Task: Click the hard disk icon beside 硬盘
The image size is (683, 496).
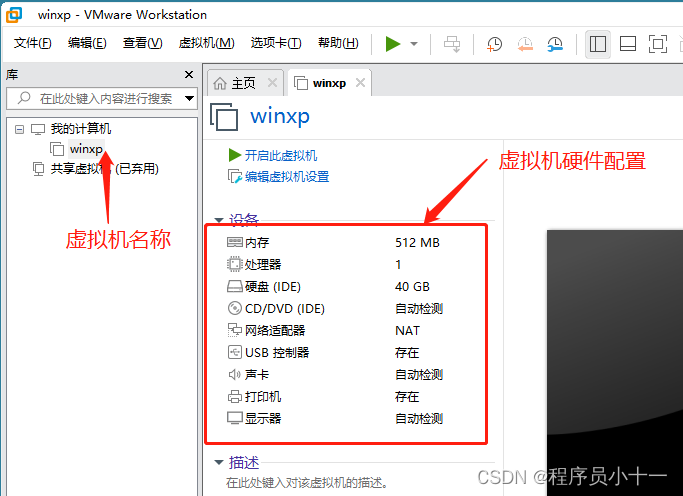Action: [234, 286]
